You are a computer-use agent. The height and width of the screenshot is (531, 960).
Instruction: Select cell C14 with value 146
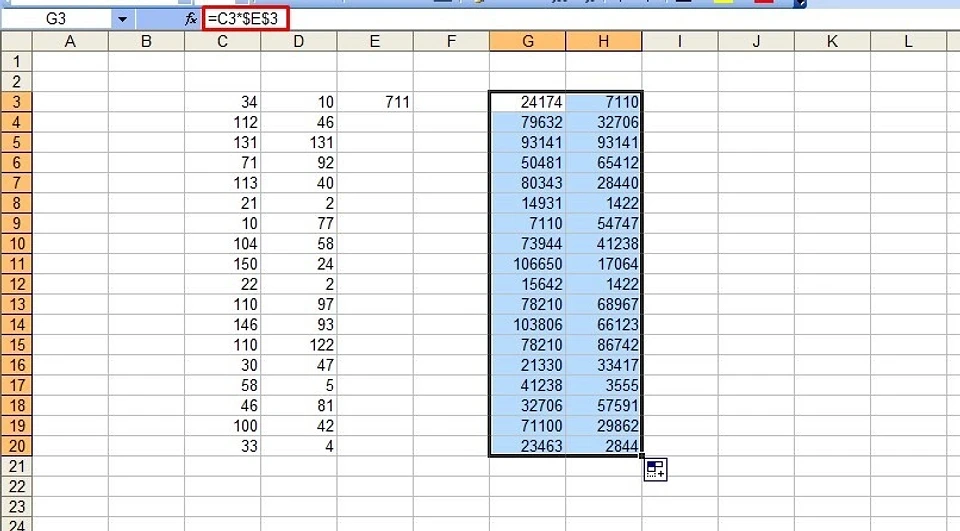coord(222,325)
